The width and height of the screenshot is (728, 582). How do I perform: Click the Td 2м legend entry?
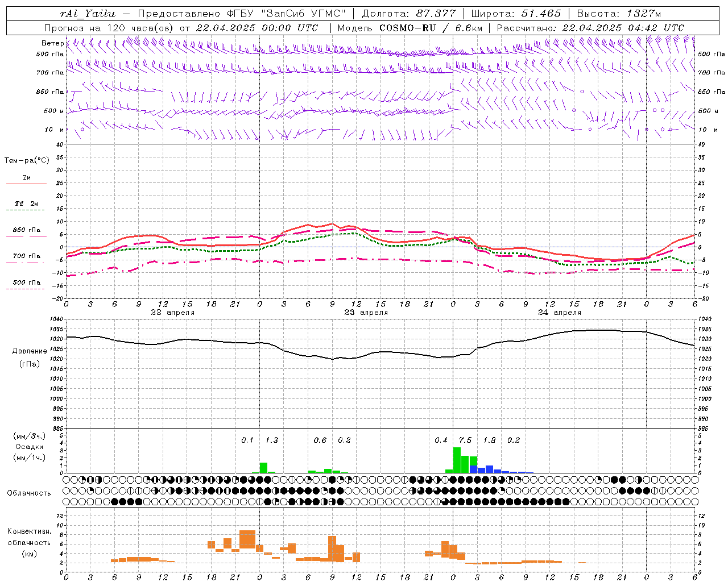27,203
